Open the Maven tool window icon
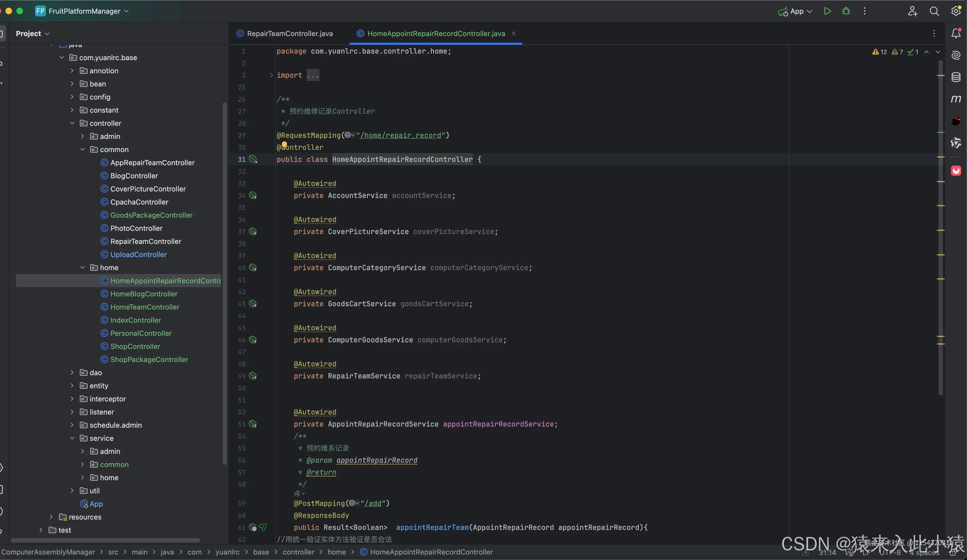 (x=956, y=99)
